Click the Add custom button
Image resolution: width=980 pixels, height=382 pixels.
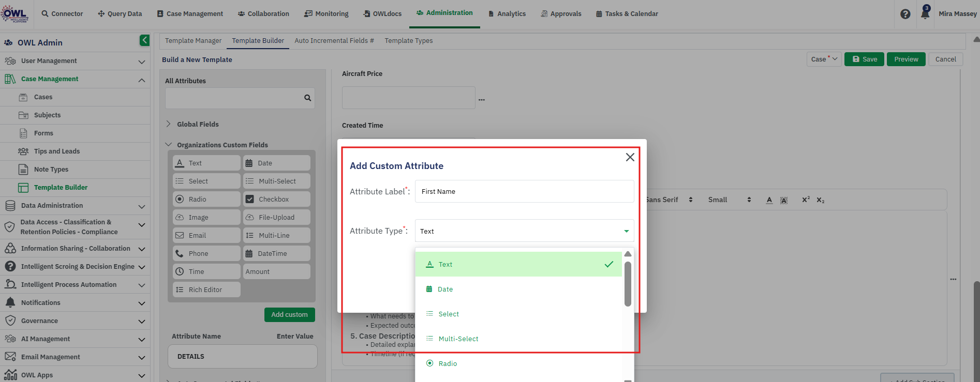289,315
